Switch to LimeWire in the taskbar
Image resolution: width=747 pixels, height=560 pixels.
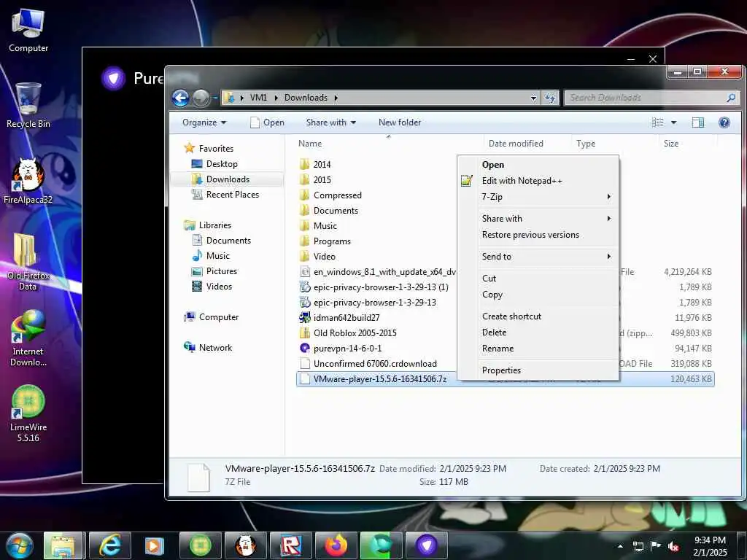[x=200, y=545]
